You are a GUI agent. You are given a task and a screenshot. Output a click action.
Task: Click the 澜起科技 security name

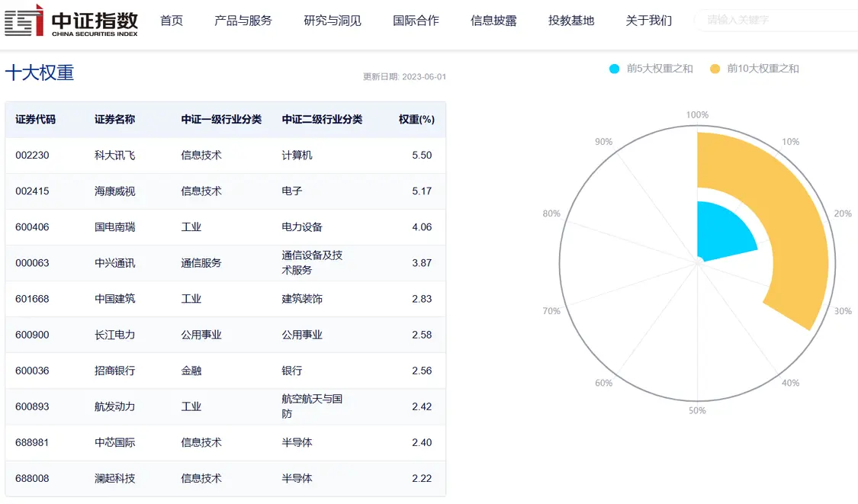click(x=114, y=478)
